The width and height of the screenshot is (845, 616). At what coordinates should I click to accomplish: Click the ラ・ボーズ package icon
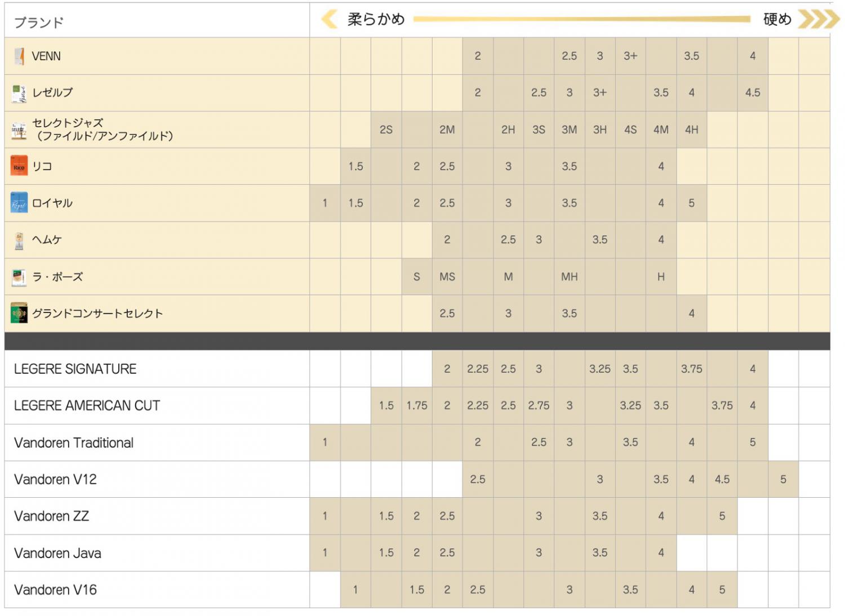click(x=19, y=277)
